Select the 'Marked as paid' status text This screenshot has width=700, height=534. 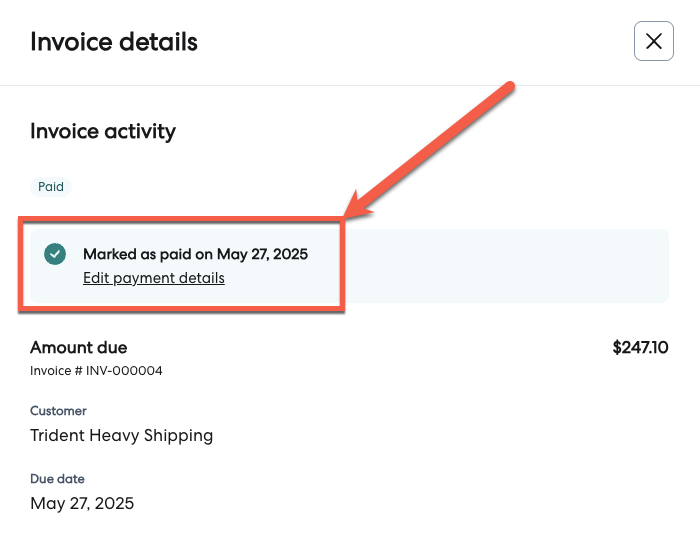click(x=195, y=254)
